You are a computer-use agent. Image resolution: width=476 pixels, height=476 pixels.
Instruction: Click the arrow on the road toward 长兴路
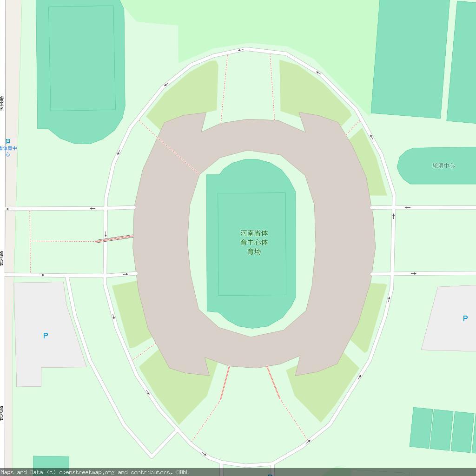tap(93, 208)
